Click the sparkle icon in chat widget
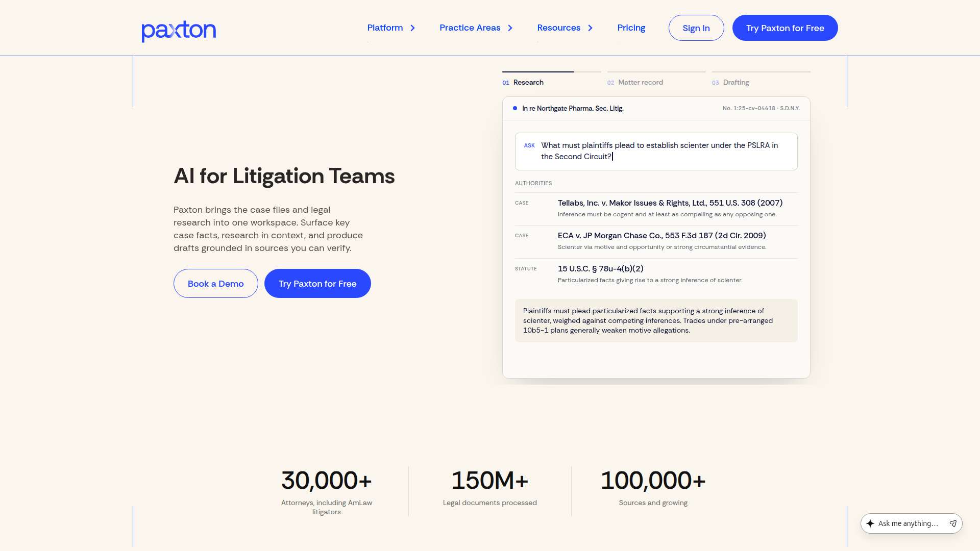The image size is (980, 551). click(870, 523)
